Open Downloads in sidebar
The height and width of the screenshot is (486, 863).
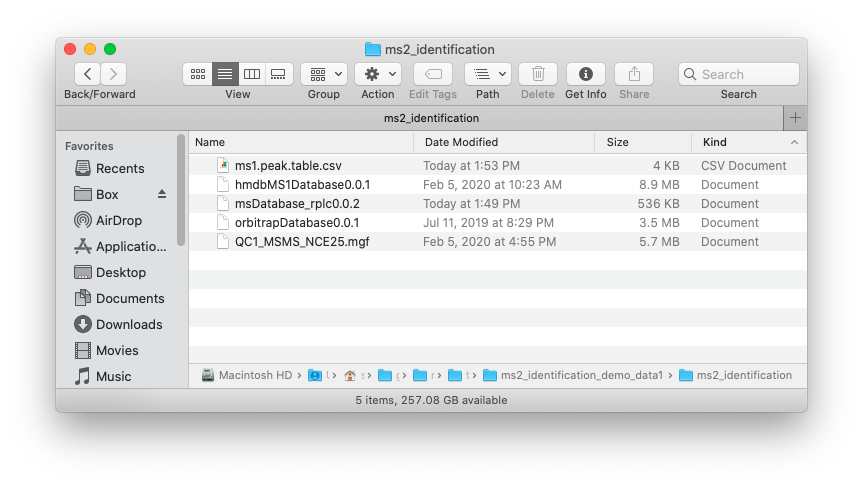pos(118,324)
